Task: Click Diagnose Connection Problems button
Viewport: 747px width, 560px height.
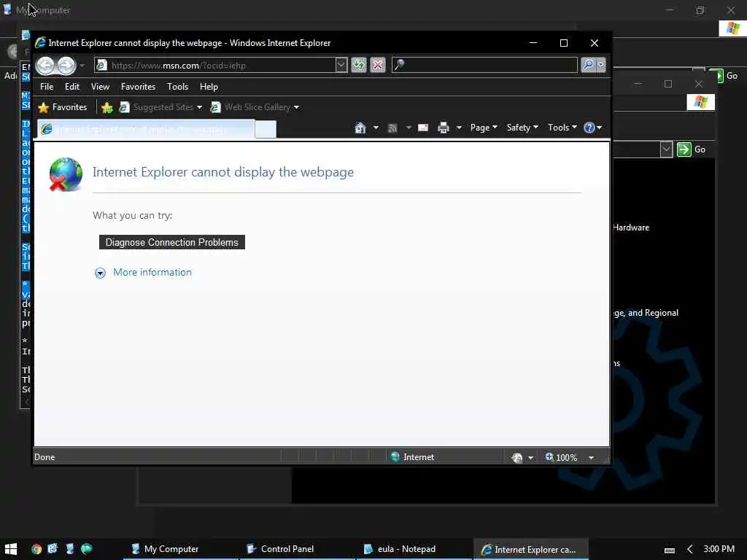Action: pyautogui.click(x=172, y=242)
